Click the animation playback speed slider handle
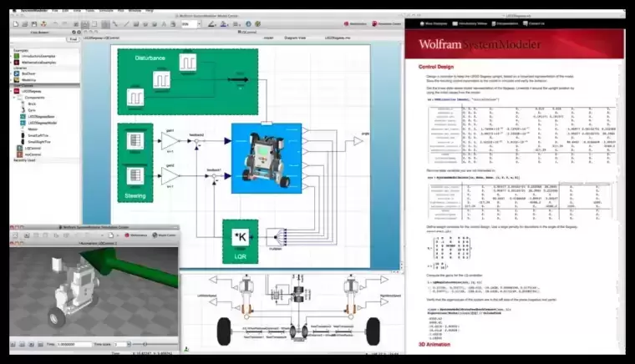The height and width of the screenshot is (364, 635). point(145,344)
